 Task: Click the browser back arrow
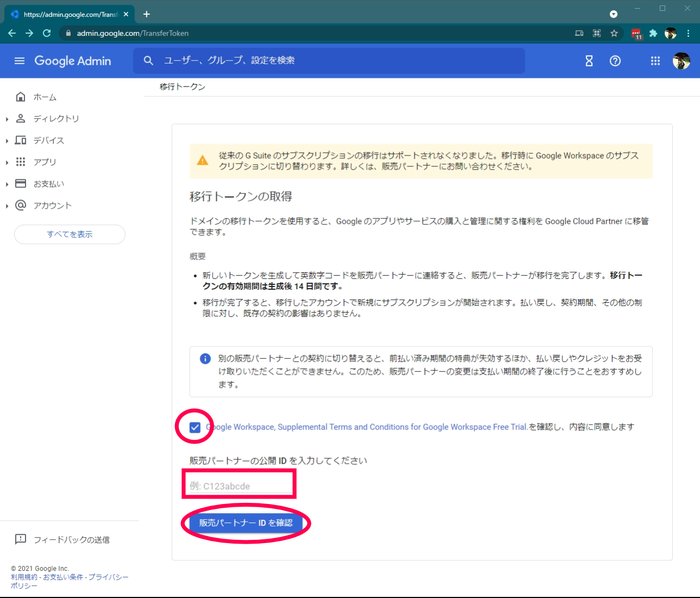point(12,33)
